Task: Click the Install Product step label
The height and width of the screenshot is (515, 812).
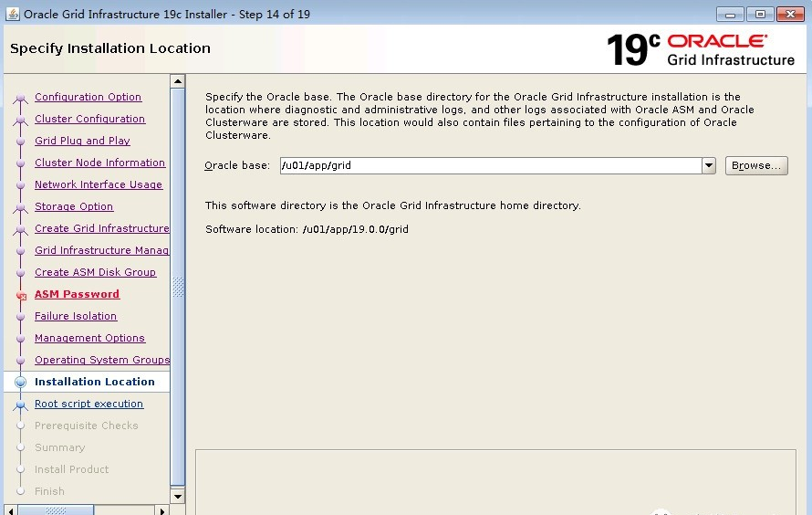Action: [71, 469]
